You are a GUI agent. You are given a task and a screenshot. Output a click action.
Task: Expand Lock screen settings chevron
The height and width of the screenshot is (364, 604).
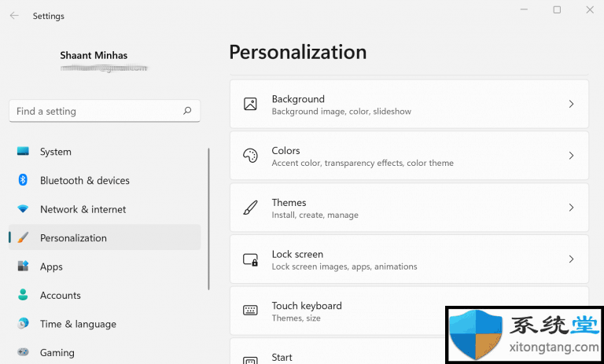click(571, 259)
